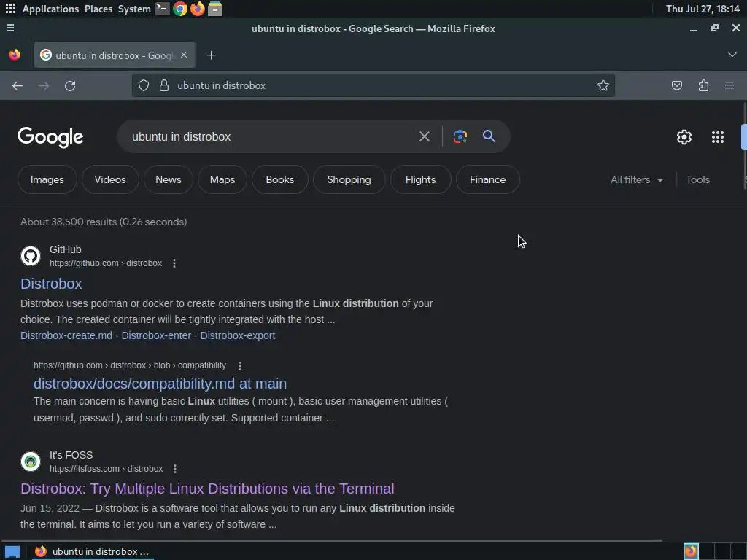Open Google quick settings gear
This screenshot has width=747, height=560.
(684, 137)
